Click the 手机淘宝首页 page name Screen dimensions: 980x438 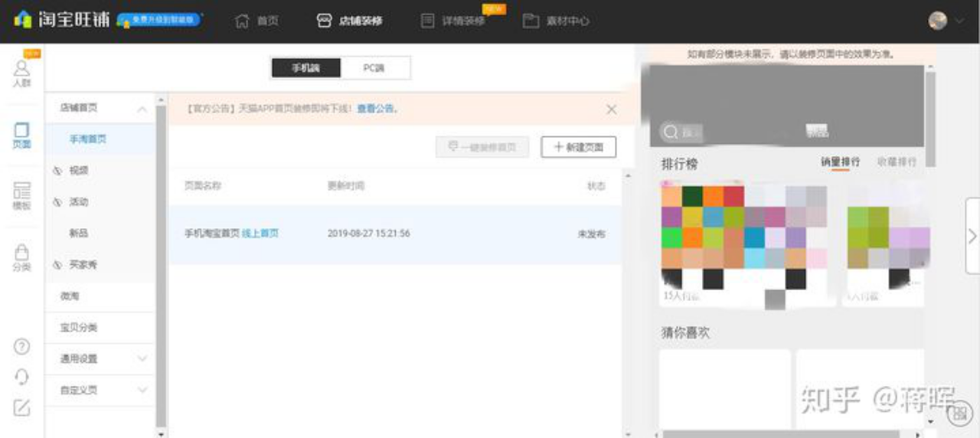click(x=212, y=233)
